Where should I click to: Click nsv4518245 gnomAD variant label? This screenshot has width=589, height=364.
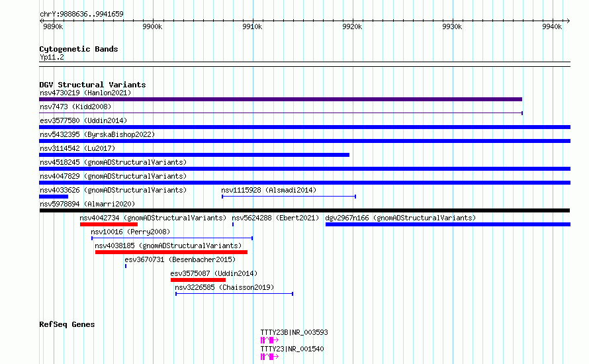tap(113, 162)
